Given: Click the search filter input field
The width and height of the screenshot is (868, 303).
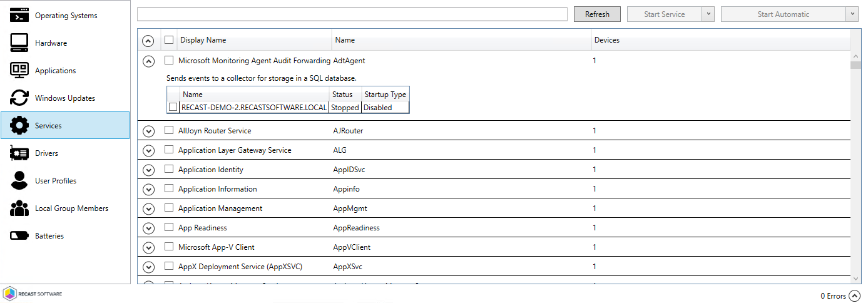Looking at the screenshot, I should click(x=352, y=14).
